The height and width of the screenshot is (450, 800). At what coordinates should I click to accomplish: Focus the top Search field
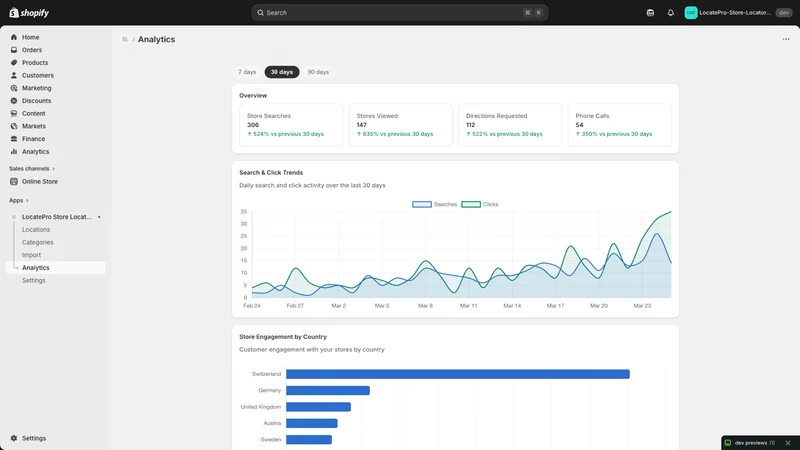pos(399,13)
